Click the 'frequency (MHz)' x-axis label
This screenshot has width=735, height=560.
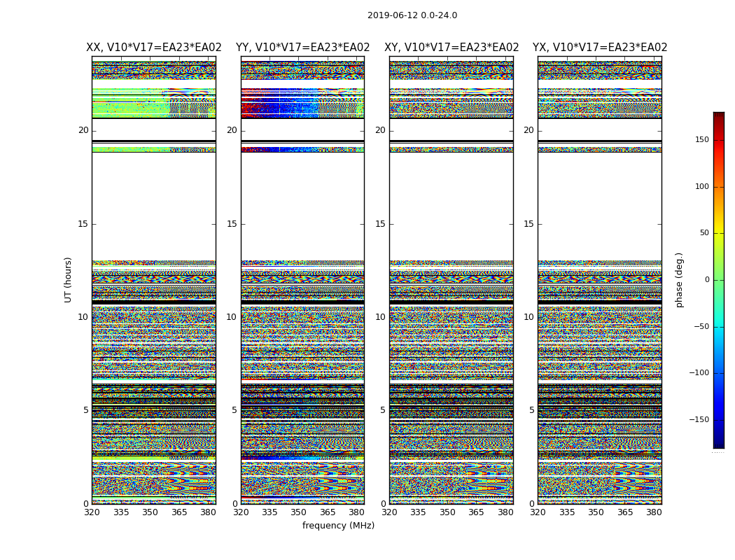coord(338,525)
